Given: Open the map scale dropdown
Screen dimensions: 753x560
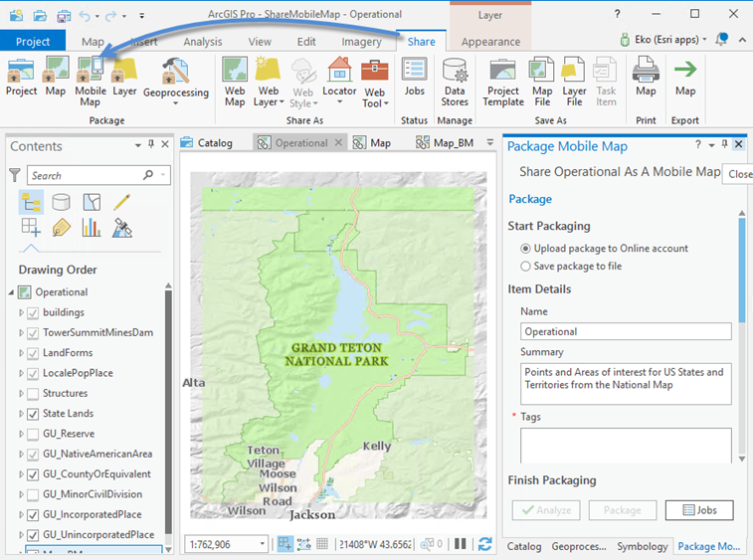Looking at the screenshot, I should coord(263,544).
